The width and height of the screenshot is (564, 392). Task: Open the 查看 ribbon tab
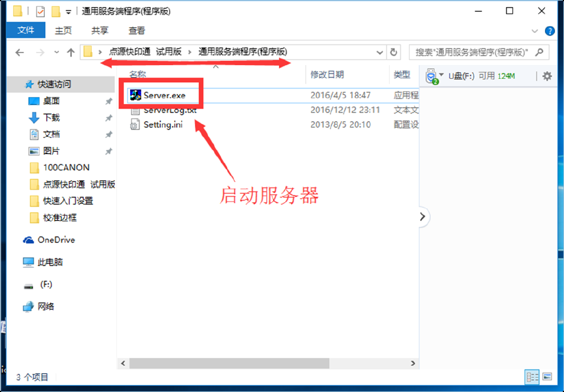pyautogui.click(x=137, y=31)
